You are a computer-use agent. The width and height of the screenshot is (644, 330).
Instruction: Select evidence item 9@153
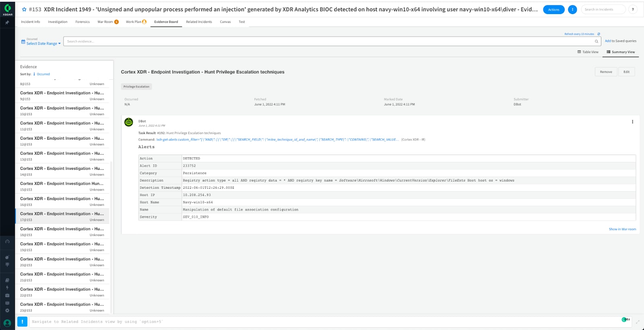[x=62, y=96]
